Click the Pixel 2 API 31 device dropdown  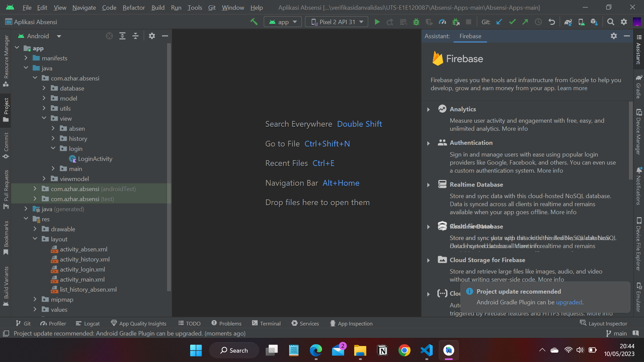tap(337, 22)
